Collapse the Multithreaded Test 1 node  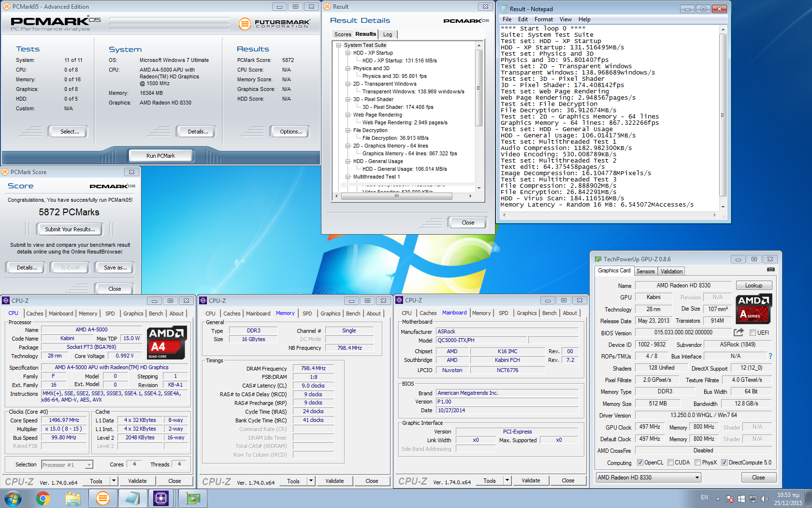pos(348,177)
